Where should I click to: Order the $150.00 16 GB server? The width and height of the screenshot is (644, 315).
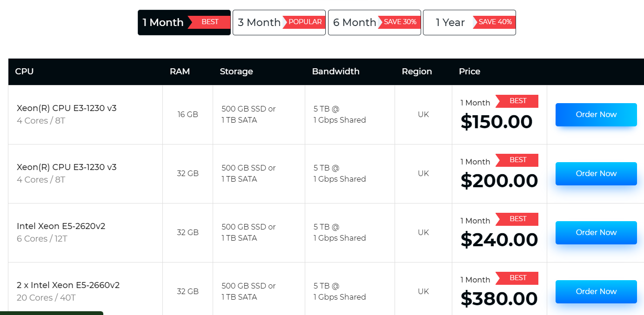click(596, 115)
